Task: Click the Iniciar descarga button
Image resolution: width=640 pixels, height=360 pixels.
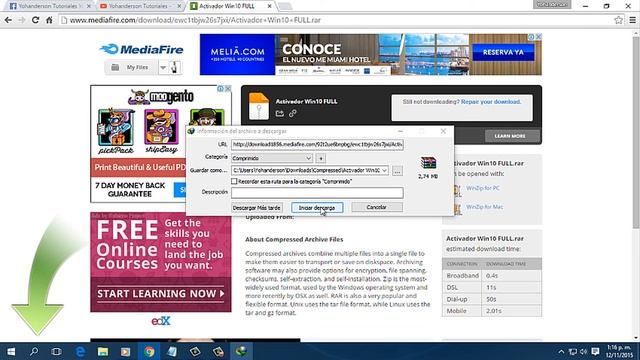Action: click(317, 208)
